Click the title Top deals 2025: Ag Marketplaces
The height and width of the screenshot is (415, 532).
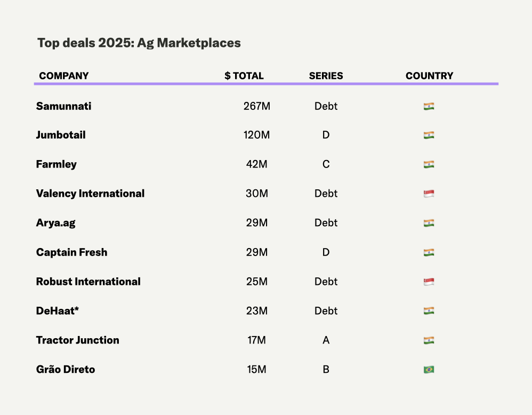tap(139, 43)
